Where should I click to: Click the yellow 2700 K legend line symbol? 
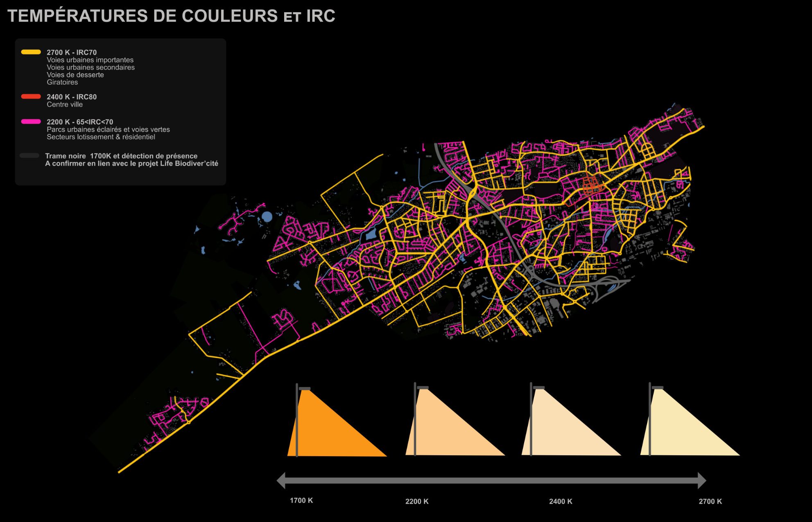pos(31,52)
